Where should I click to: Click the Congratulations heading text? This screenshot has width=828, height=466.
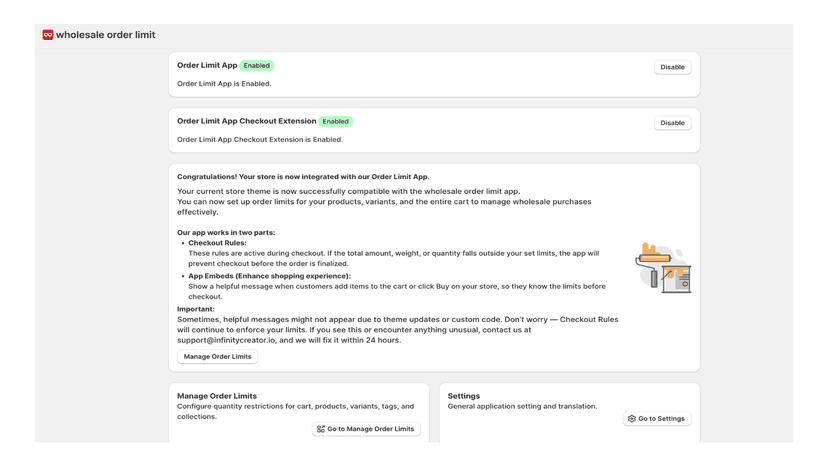(303, 177)
